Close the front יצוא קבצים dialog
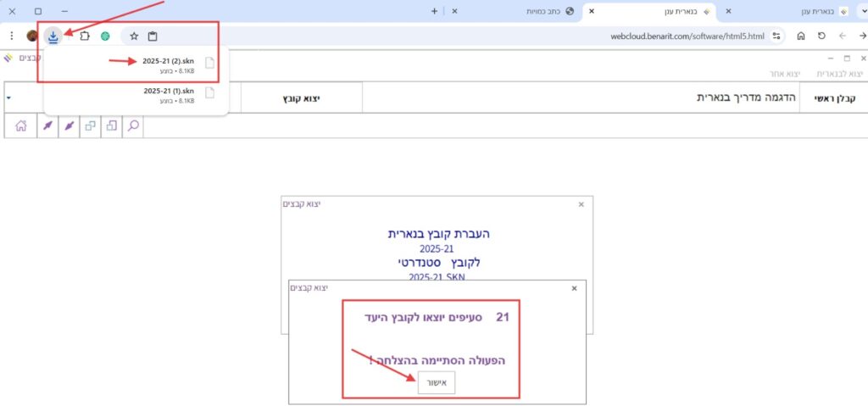Screen dimensions: 868x406 pos(574,288)
